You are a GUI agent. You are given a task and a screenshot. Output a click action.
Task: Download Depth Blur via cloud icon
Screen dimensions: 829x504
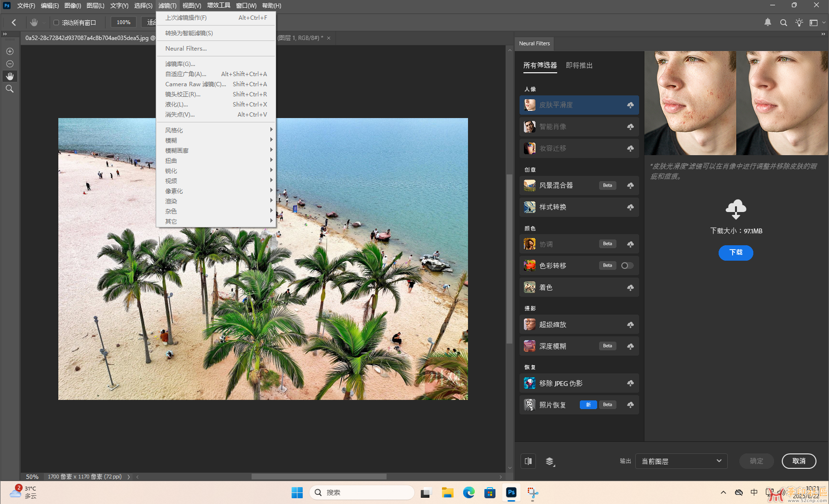pyautogui.click(x=630, y=346)
